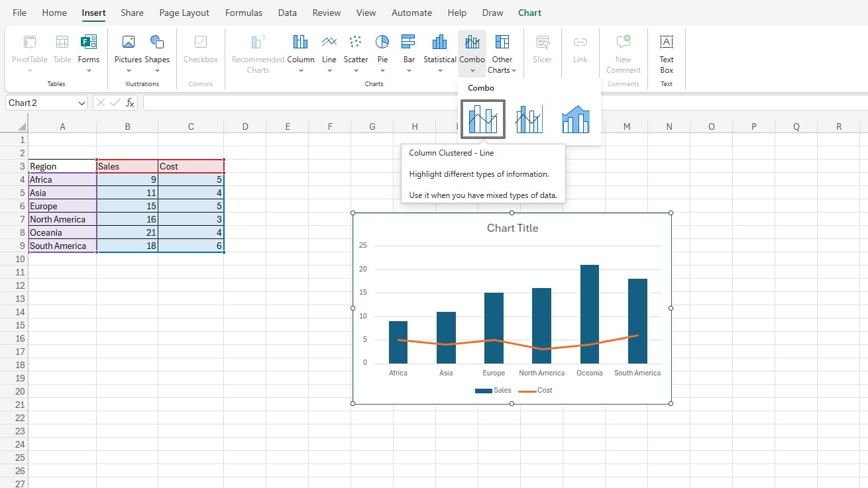Select row 12 header

click(x=14, y=285)
